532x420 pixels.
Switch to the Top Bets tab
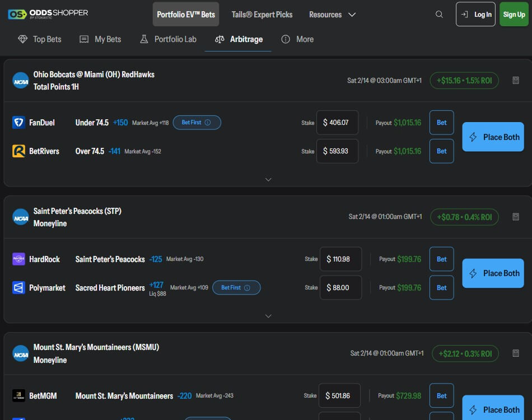point(39,39)
